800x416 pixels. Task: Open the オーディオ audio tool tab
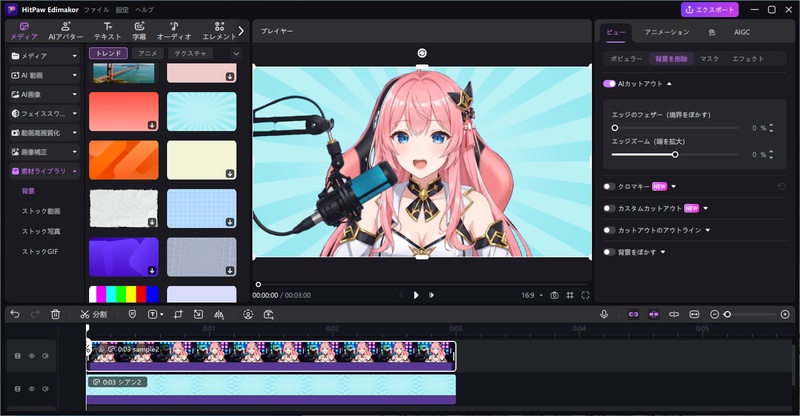pyautogui.click(x=174, y=31)
